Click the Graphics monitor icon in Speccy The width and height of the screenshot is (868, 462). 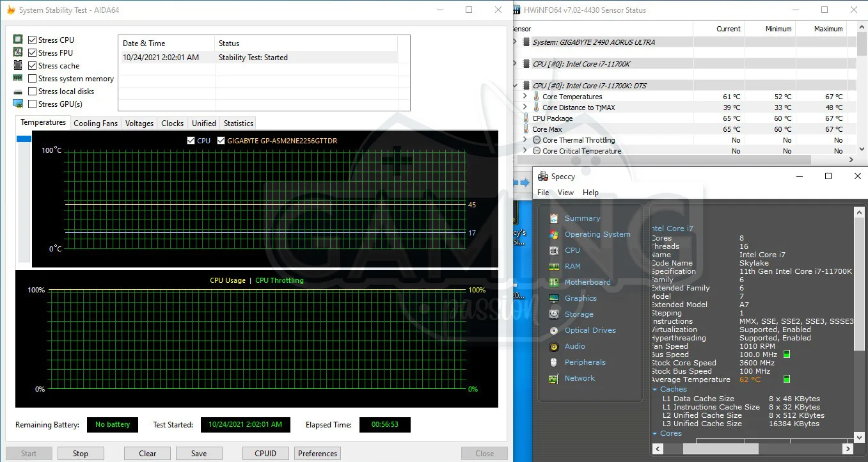pos(554,298)
